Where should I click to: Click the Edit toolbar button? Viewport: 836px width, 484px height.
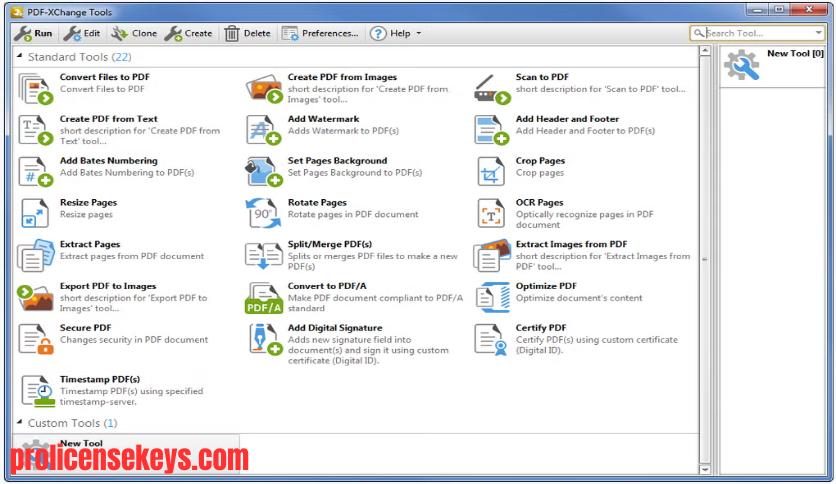[82, 34]
